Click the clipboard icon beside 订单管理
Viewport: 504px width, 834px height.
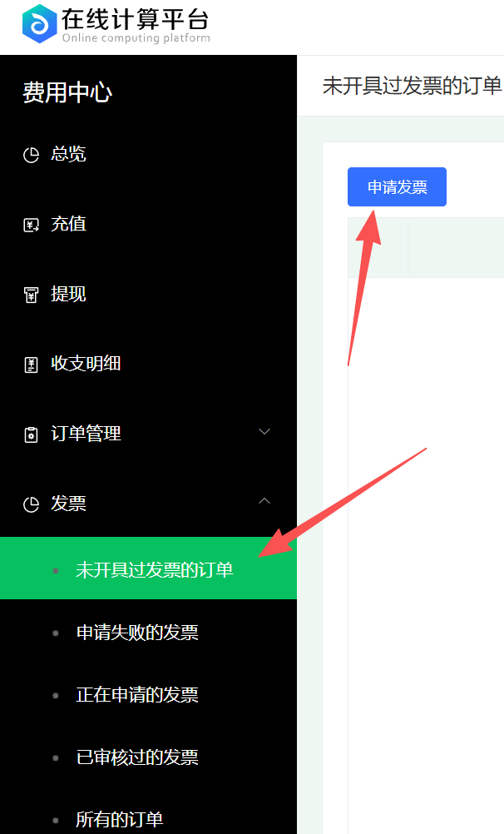coord(32,434)
